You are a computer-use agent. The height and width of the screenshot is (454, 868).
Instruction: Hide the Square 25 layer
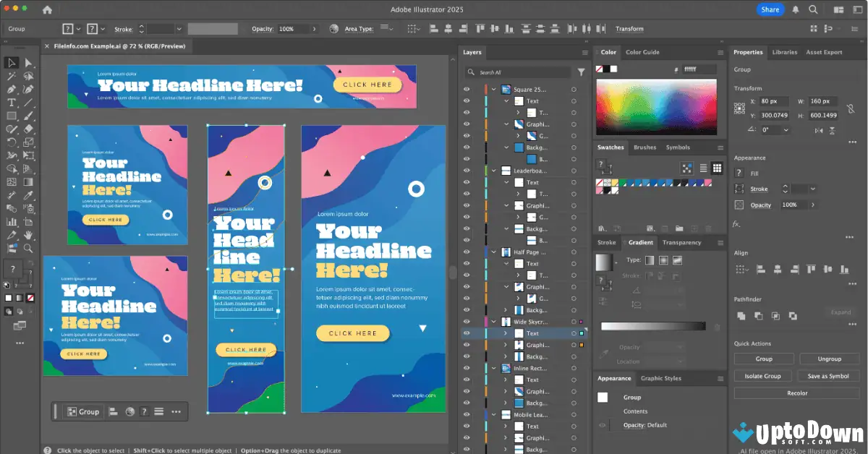point(466,89)
